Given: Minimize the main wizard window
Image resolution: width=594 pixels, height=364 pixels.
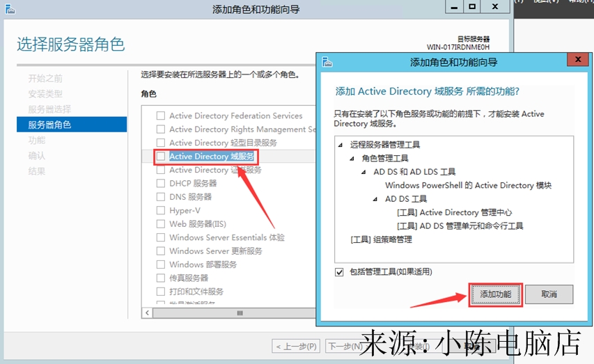Looking at the screenshot, I should (x=454, y=7).
